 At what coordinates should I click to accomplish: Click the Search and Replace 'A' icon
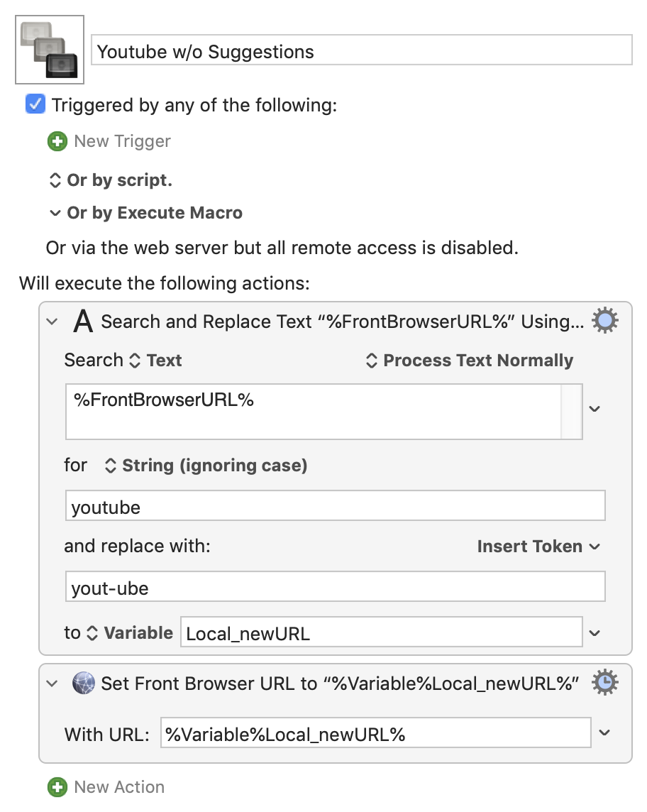(x=83, y=321)
